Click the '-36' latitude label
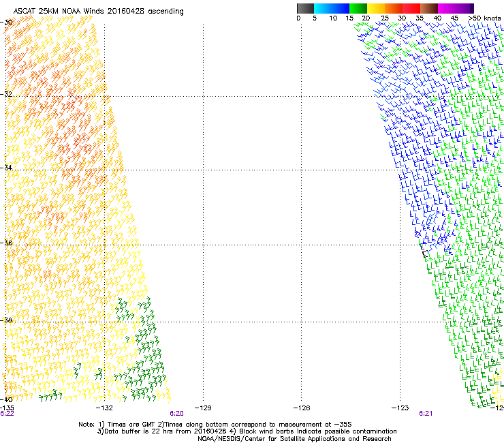The image size is (504, 443). [x=6, y=243]
